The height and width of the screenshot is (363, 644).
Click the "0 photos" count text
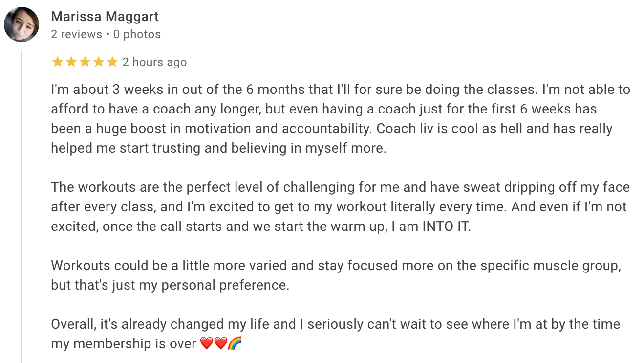(137, 34)
